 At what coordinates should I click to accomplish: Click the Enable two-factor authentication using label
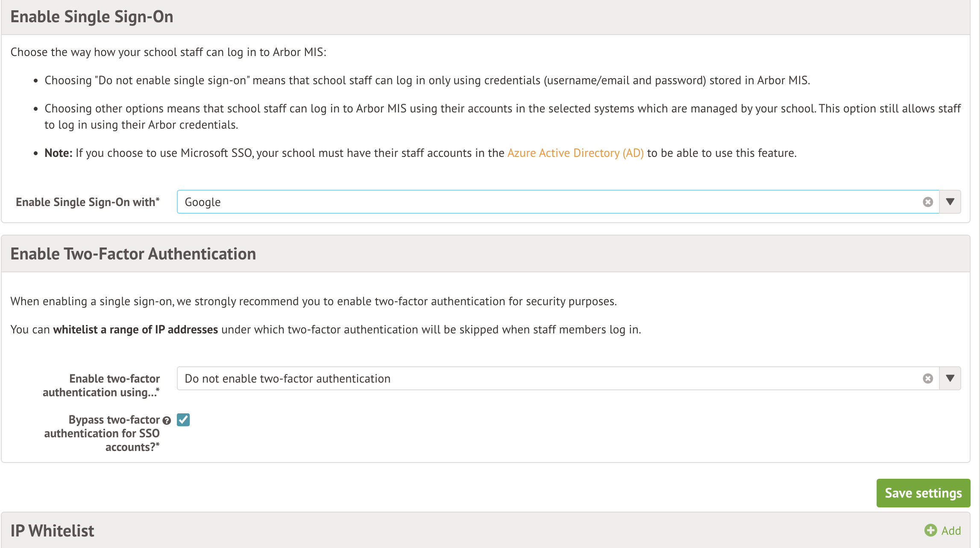pyautogui.click(x=101, y=385)
